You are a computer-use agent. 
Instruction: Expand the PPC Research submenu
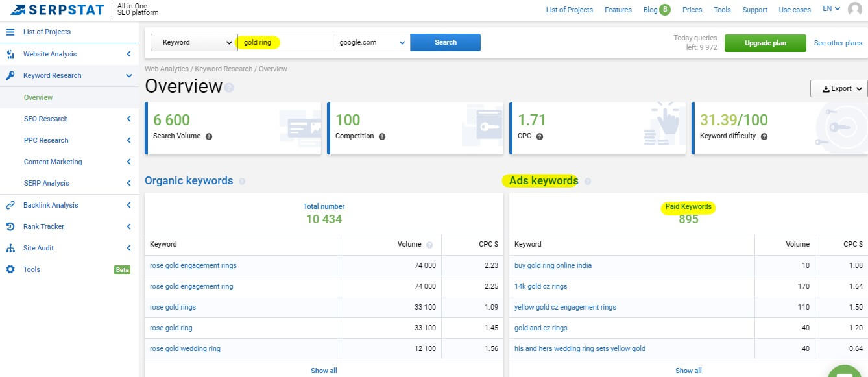129,140
